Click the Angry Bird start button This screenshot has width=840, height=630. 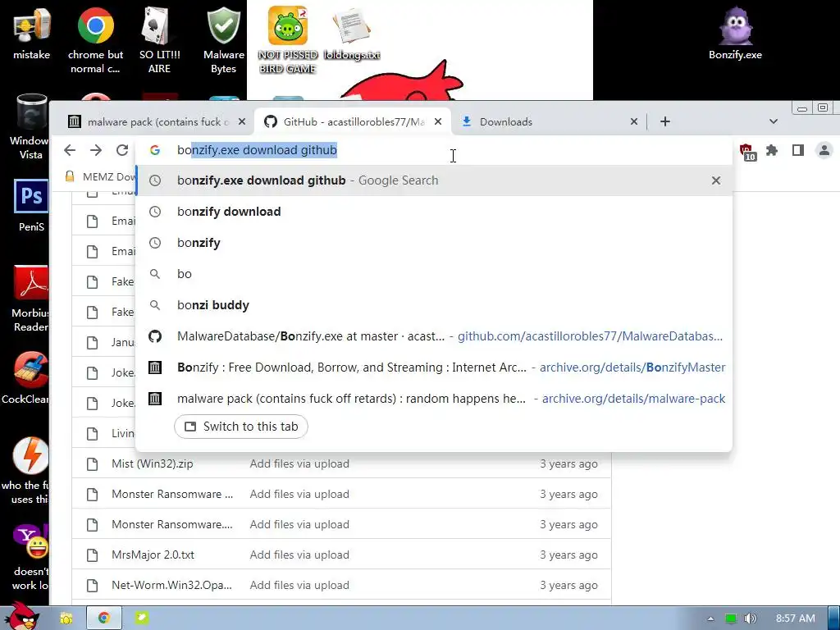(21, 616)
